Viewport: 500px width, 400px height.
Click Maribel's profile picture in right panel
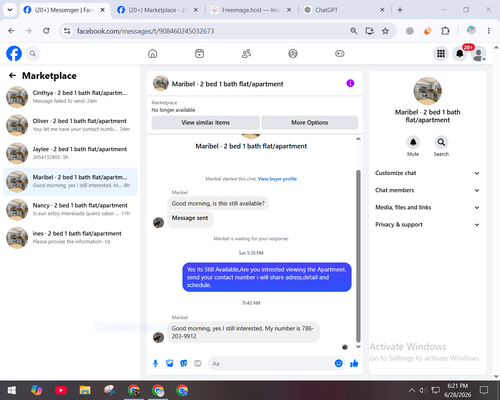428,91
